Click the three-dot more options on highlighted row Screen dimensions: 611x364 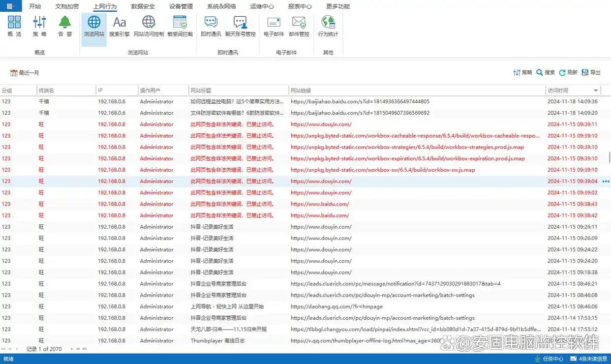click(606, 182)
